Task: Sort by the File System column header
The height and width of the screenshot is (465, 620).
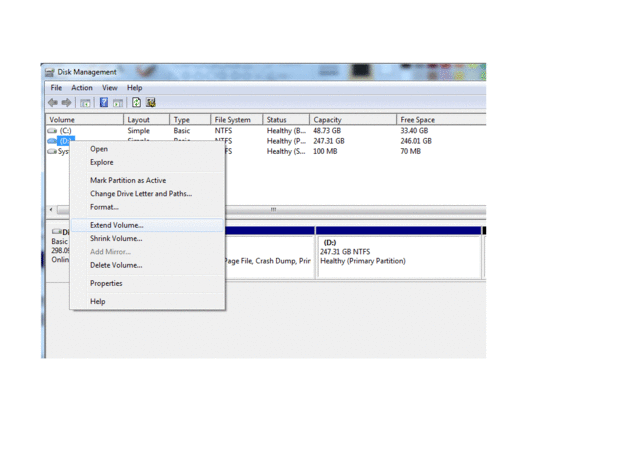Action: 237,119
